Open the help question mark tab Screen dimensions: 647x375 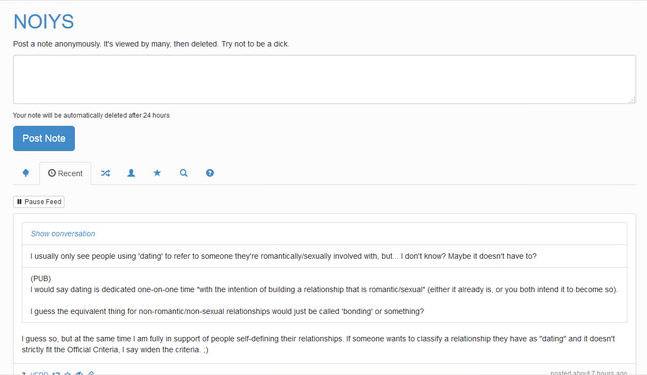[210, 173]
